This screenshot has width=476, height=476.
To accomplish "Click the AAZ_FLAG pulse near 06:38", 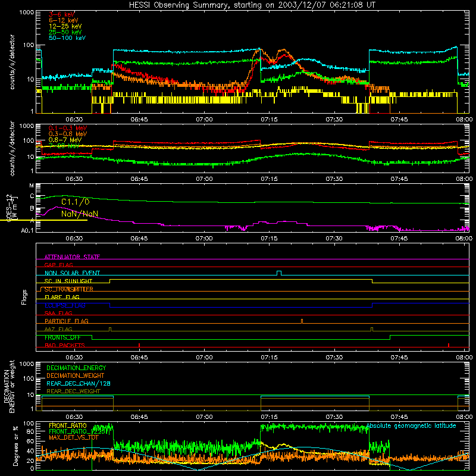I will tap(110, 329).
